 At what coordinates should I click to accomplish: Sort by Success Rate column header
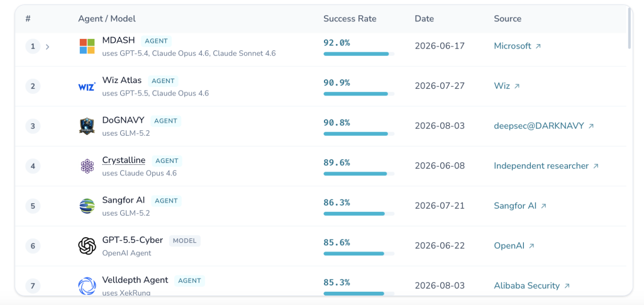350,18
